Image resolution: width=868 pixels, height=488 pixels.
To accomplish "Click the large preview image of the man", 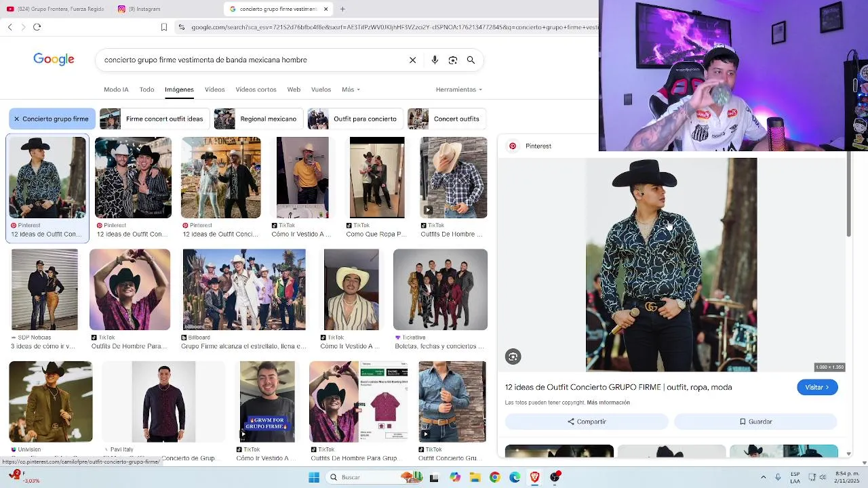I will point(671,265).
